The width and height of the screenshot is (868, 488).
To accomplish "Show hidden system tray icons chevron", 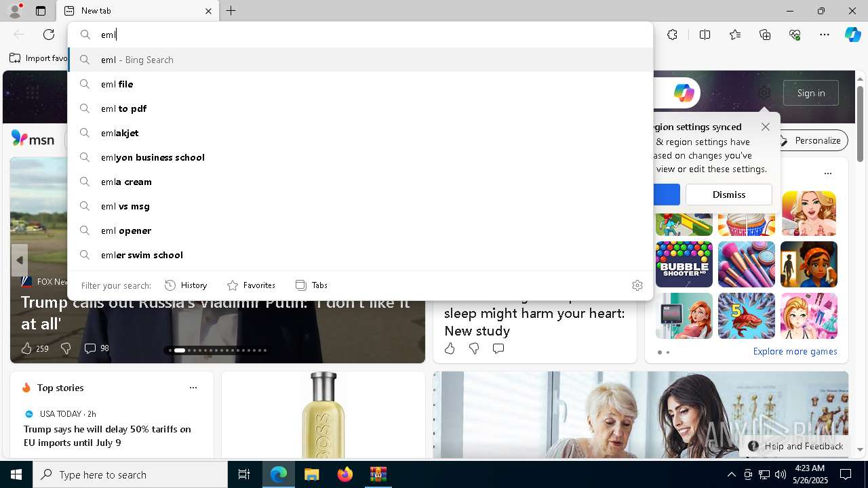I will pyautogui.click(x=731, y=474).
